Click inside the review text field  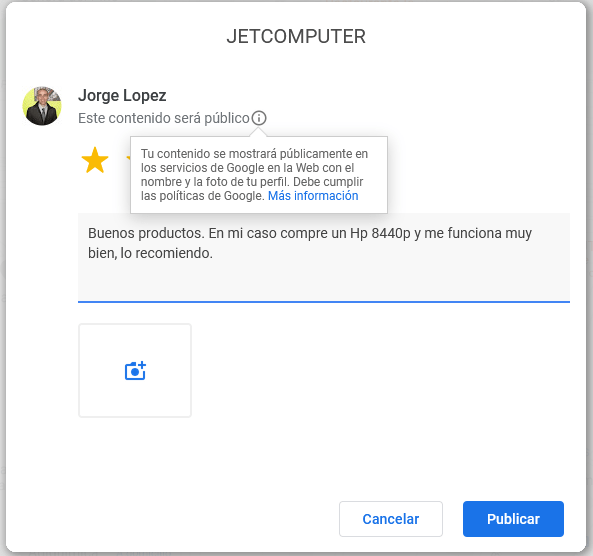coord(324,258)
